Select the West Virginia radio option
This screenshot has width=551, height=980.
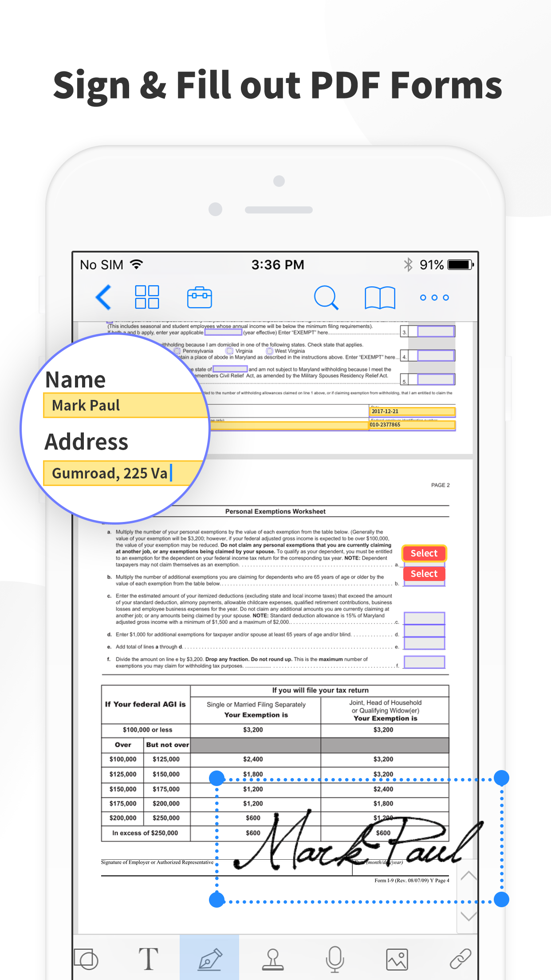[269, 351]
